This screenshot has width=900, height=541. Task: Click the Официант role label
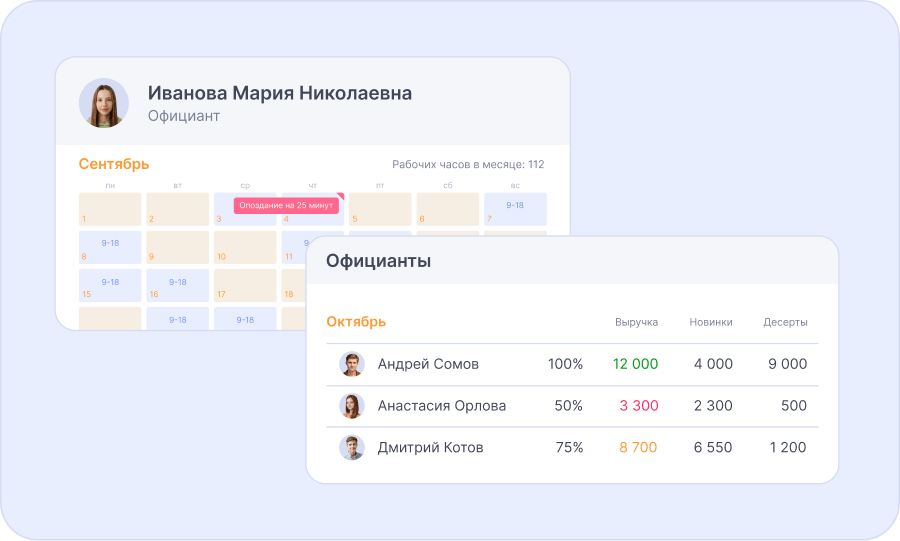pyautogui.click(x=184, y=116)
